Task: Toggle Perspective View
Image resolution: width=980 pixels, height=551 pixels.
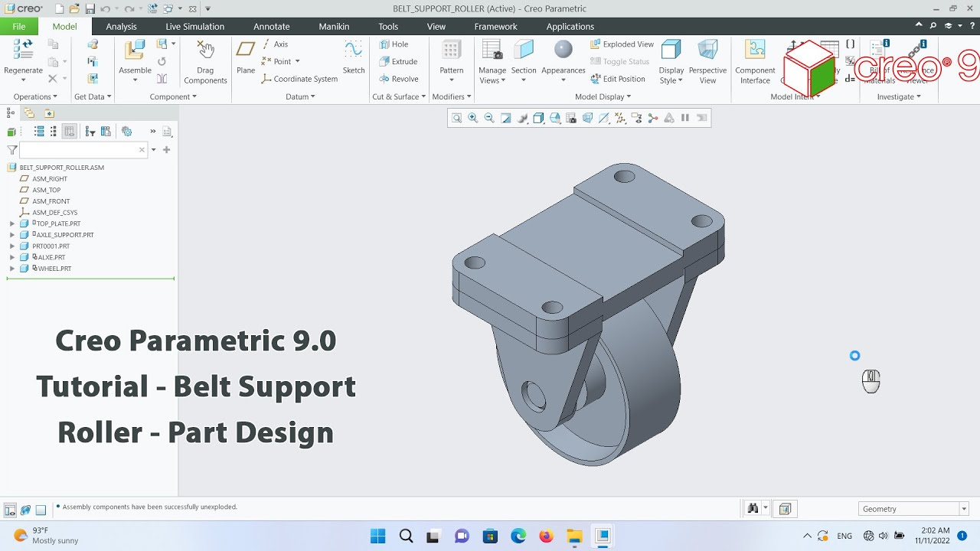Action: tap(707, 61)
